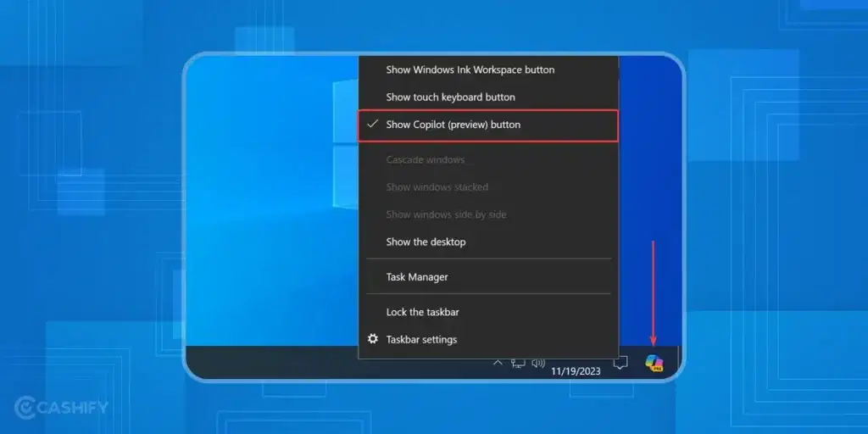Viewport: 868px width, 434px height.
Task: Click the Taskbar settings gear icon
Action: click(x=373, y=339)
